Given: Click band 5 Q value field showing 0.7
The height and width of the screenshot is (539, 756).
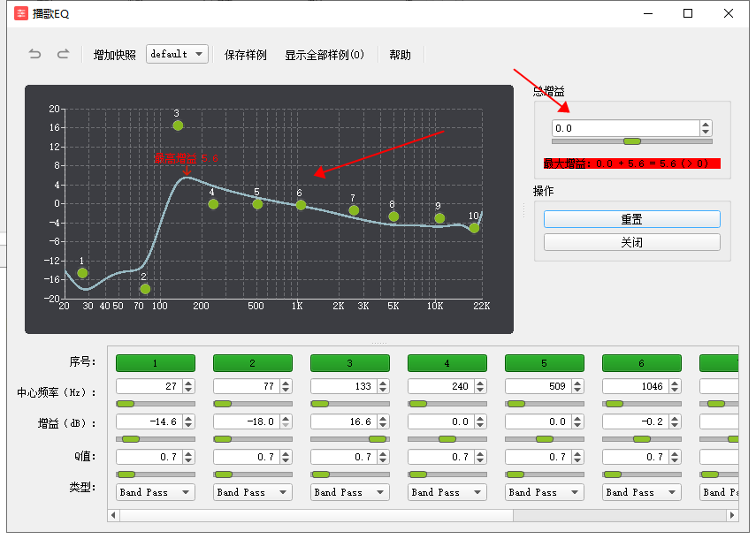Looking at the screenshot, I should (x=538, y=457).
